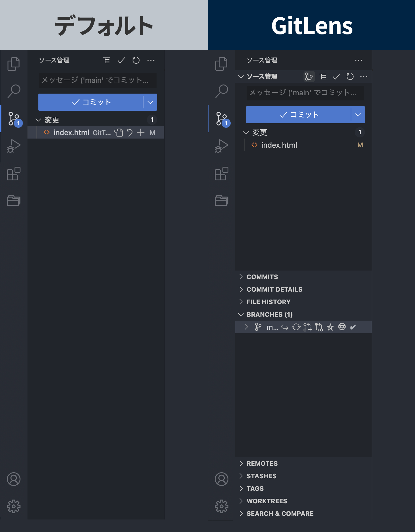Collapse the BRANCHES (1) section

(303, 314)
